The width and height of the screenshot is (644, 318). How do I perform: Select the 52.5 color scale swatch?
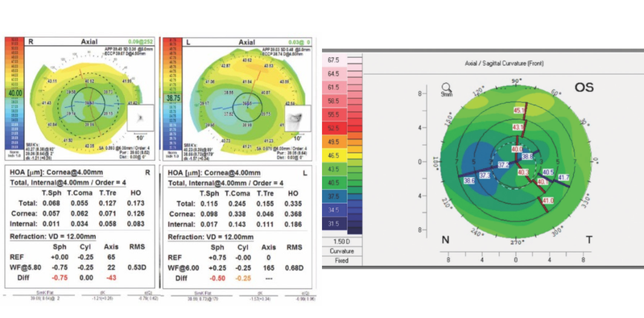[333, 128]
